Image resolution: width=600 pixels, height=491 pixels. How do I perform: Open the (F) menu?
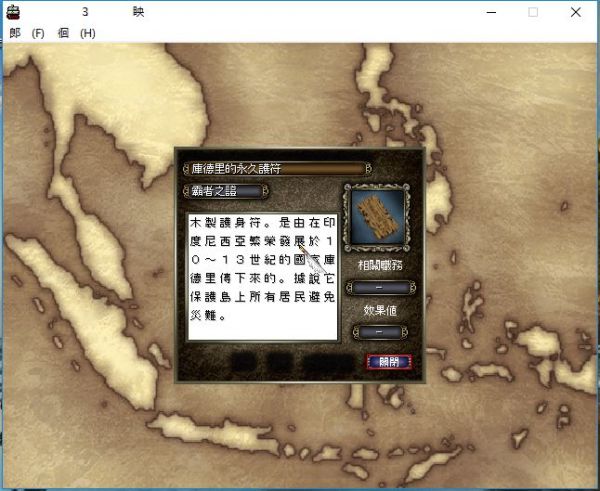(38, 33)
